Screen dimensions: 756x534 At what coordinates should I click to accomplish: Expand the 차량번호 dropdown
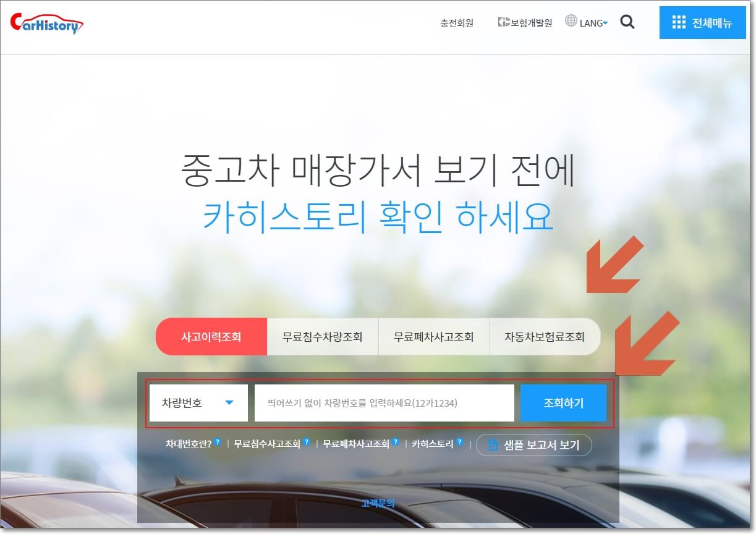coord(198,403)
